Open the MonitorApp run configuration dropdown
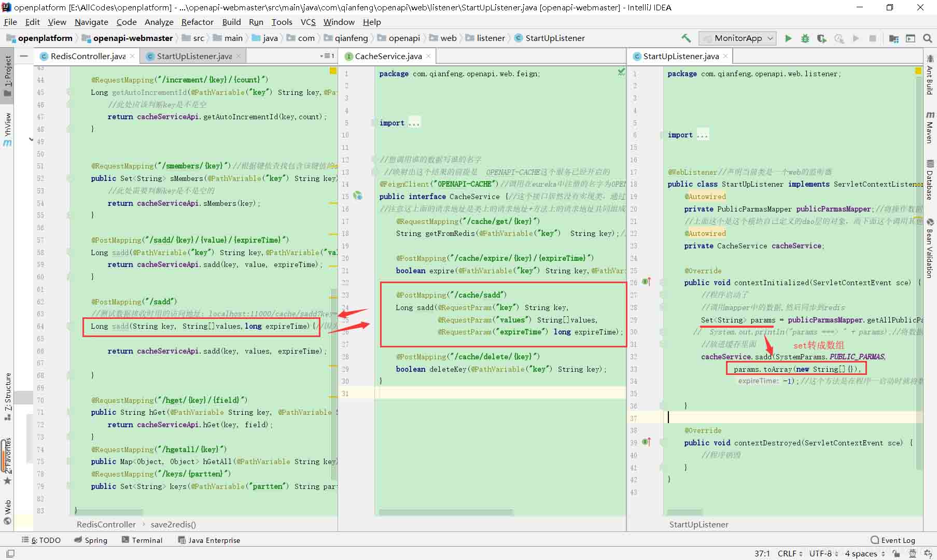The height and width of the screenshot is (560, 937). coord(737,38)
